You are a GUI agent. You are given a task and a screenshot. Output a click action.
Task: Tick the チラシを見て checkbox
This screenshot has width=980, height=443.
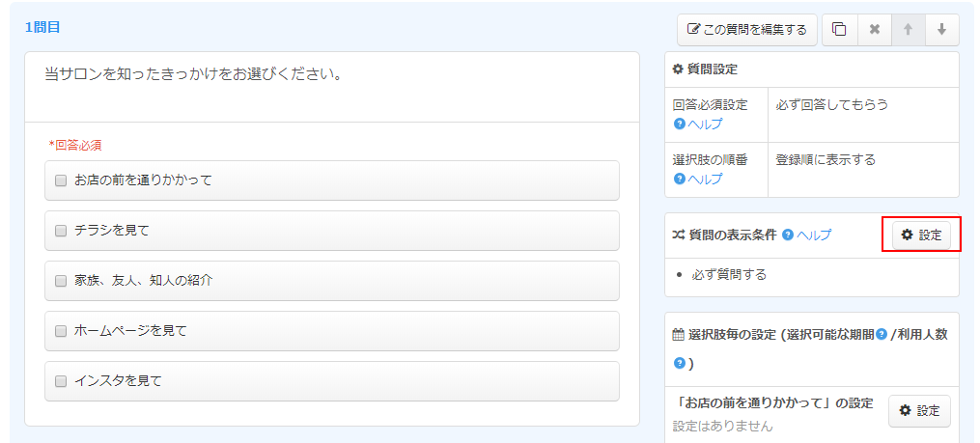(61, 231)
